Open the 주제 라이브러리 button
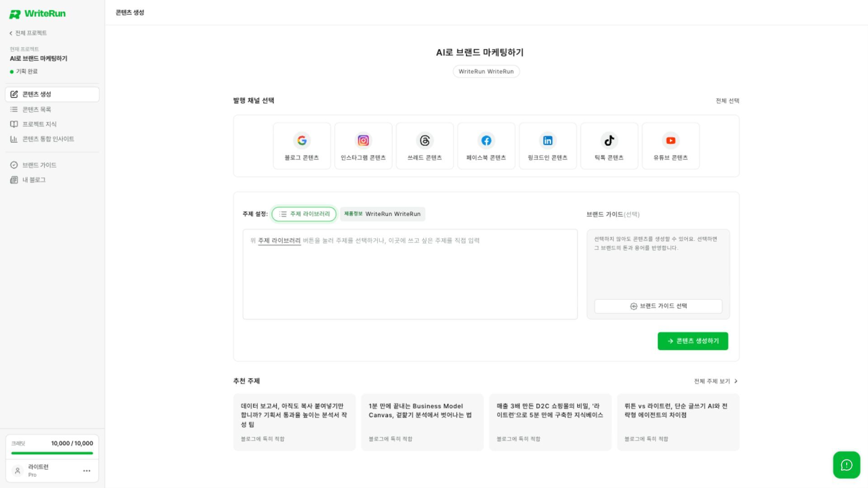Image resolution: width=868 pixels, height=488 pixels. (304, 214)
